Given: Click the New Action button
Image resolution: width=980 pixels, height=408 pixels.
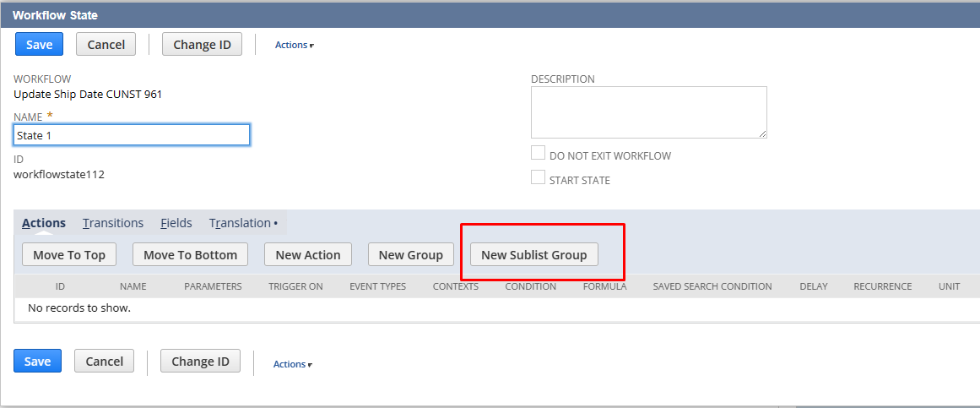Looking at the screenshot, I should tap(308, 254).
